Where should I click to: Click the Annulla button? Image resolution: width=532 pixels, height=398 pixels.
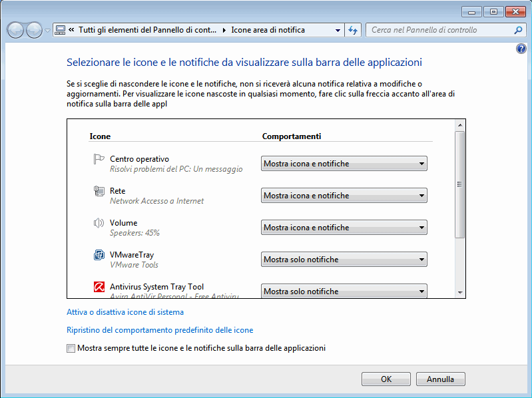click(440, 379)
